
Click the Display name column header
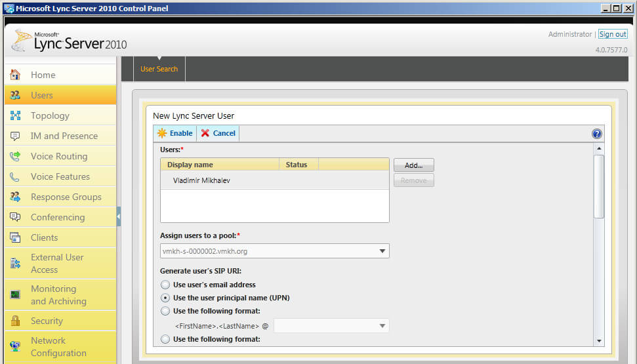(220, 165)
